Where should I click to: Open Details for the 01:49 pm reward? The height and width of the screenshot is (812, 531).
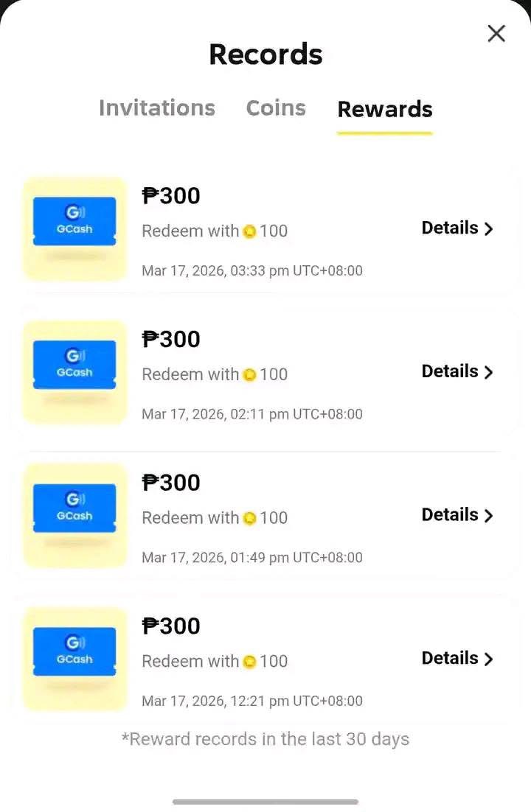(457, 515)
